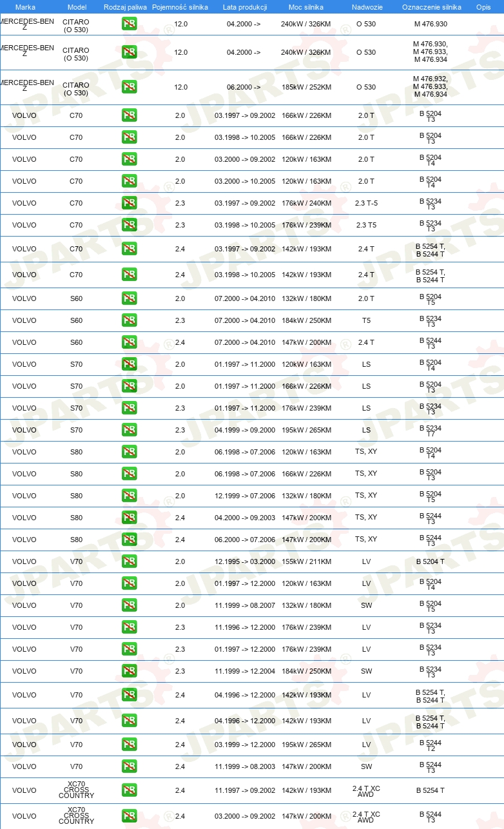Click the 12.1995 -> 03.2000 production years cell
Screen dimensions: 504x829
(245, 561)
